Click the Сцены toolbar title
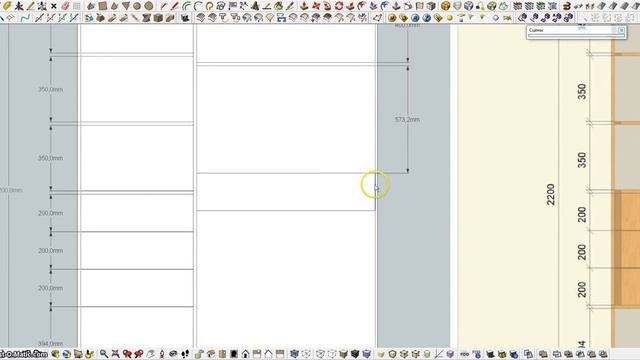This screenshot has width=640, height=360. point(536,30)
